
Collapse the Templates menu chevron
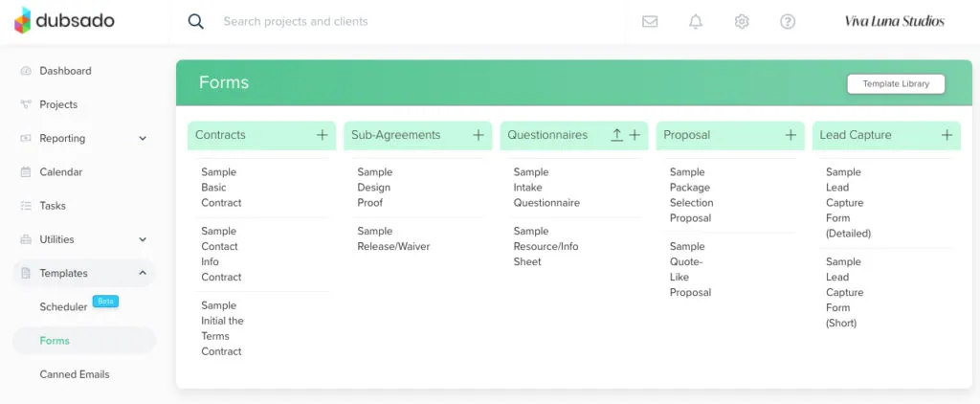click(143, 273)
